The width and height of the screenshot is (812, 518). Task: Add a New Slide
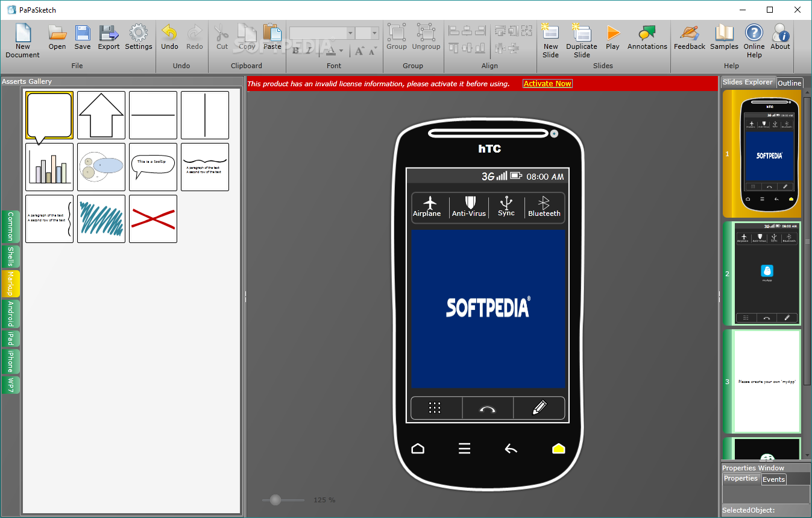550,40
